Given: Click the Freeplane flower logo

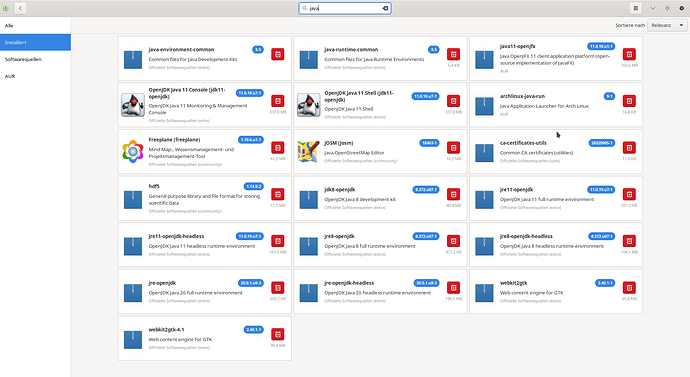Looking at the screenshot, I should [x=133, y=151].
